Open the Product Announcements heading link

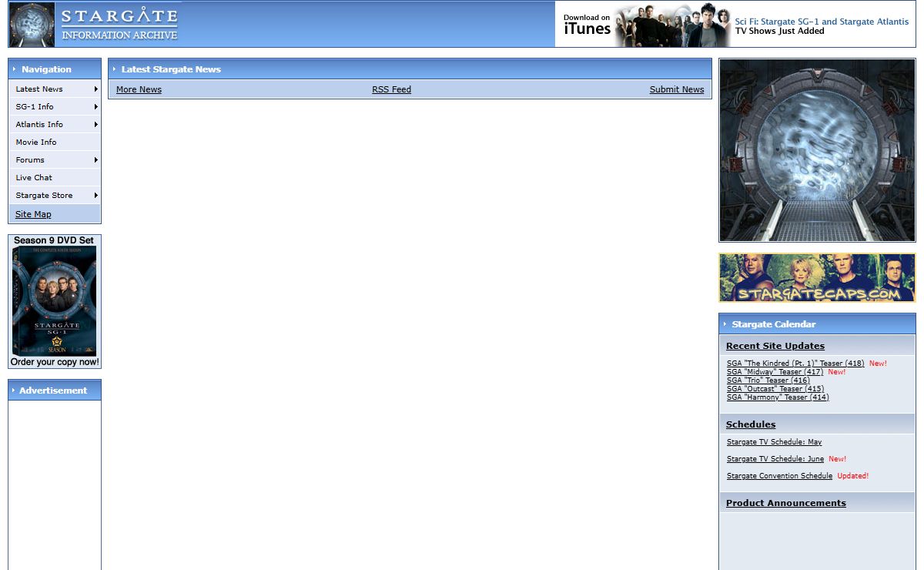pos(786,503)
